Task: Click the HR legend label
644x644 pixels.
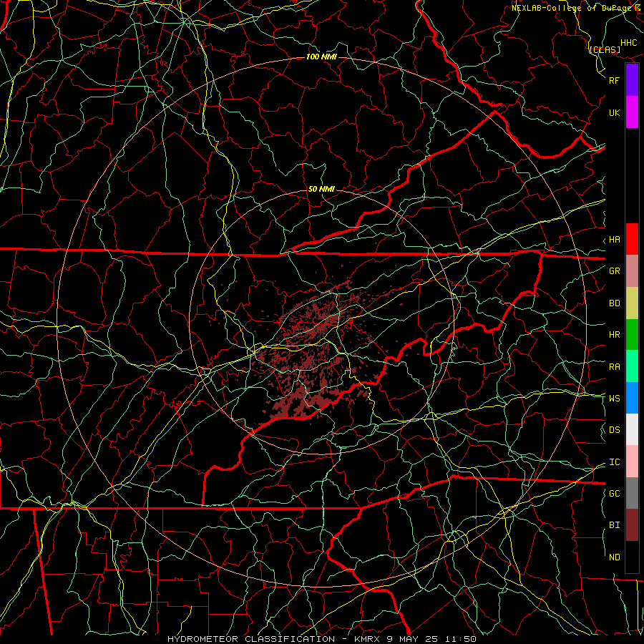Action: [x=615, y=334]
